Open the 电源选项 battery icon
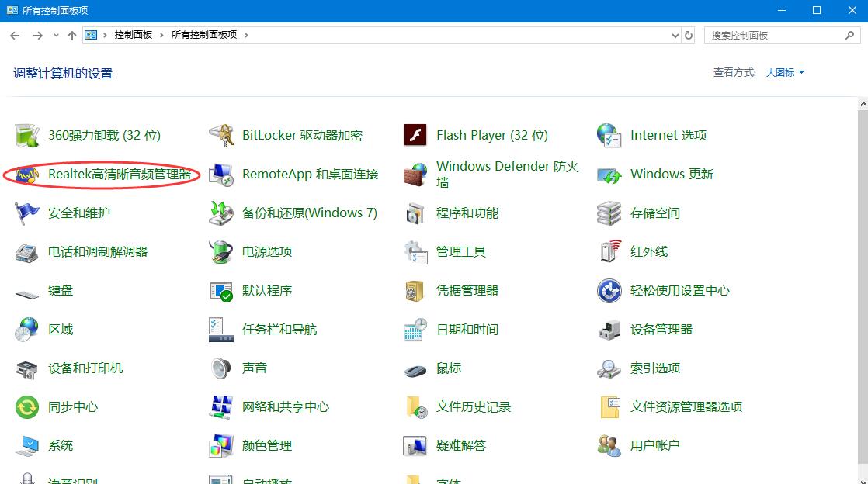 coord(220,252)
